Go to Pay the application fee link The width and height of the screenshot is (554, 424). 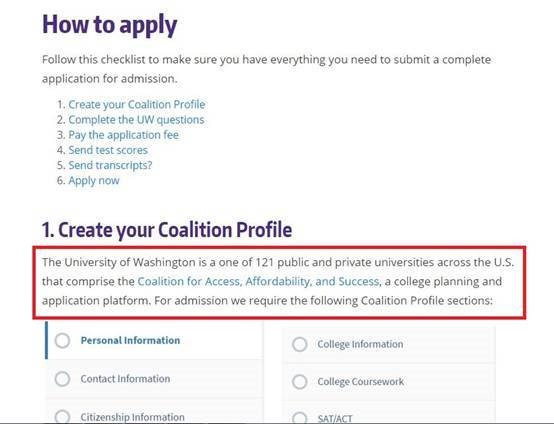pyautogui.click(x=123, y=135)
